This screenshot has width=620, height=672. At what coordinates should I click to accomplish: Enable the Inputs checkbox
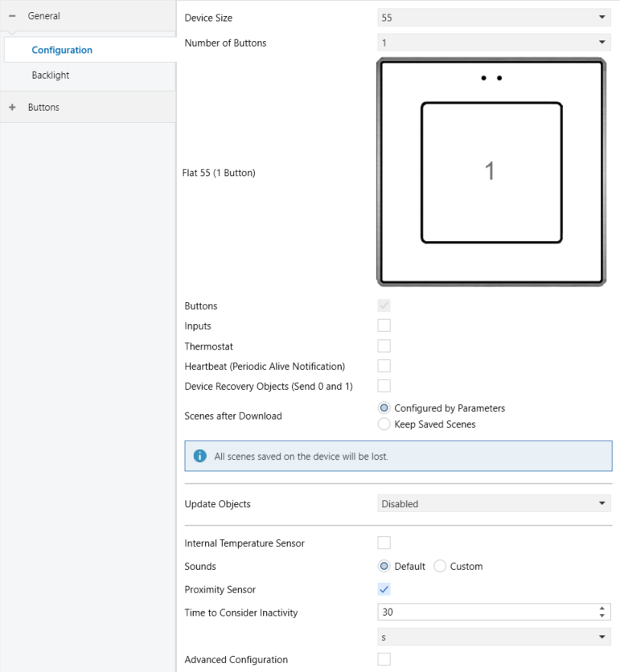point(384,326)
